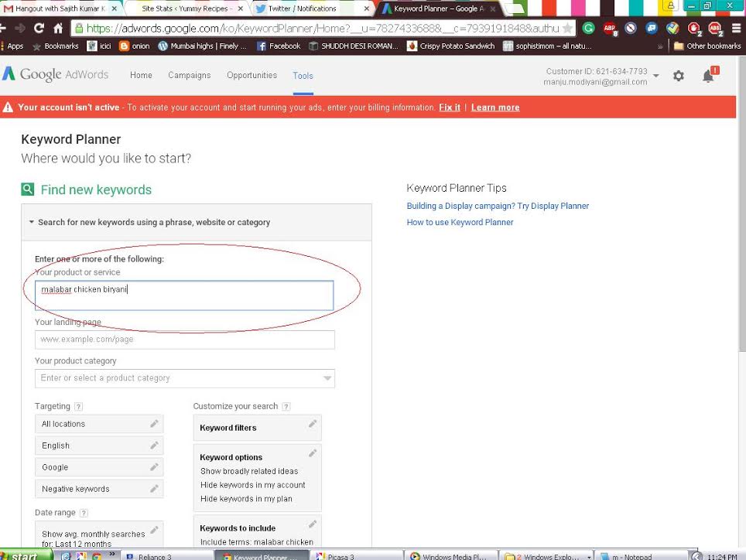Viewport: 746px width, 560px height.
Task: Open the Other bookmarks folder
Action: (707, 46)
